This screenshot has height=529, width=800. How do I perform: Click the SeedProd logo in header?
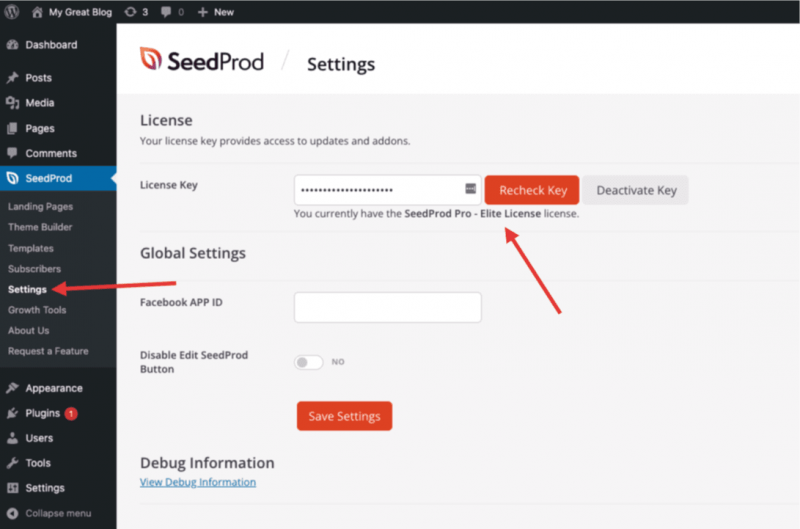click(201, 61)
